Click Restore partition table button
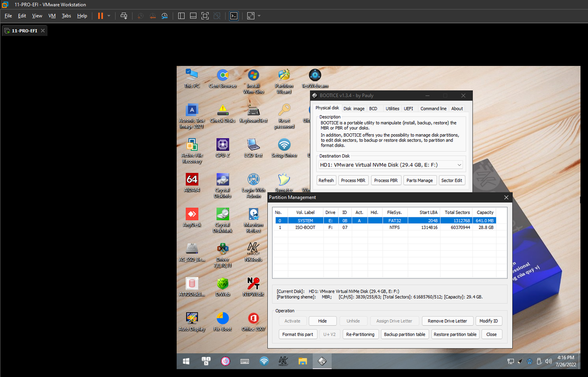Image resolution: width=588 pixels, height=377 pixels. point(455,334)
